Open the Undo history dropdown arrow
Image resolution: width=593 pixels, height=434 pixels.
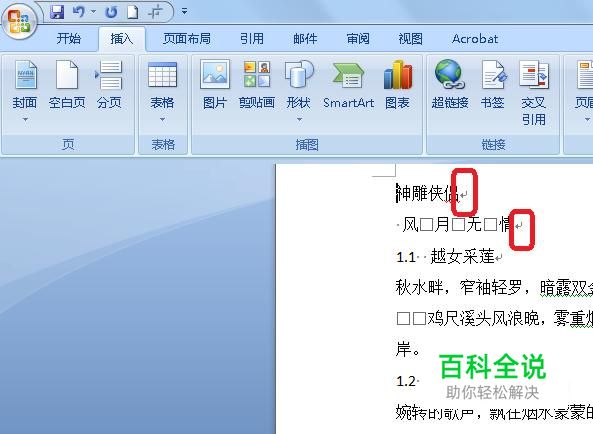[93, 12]
